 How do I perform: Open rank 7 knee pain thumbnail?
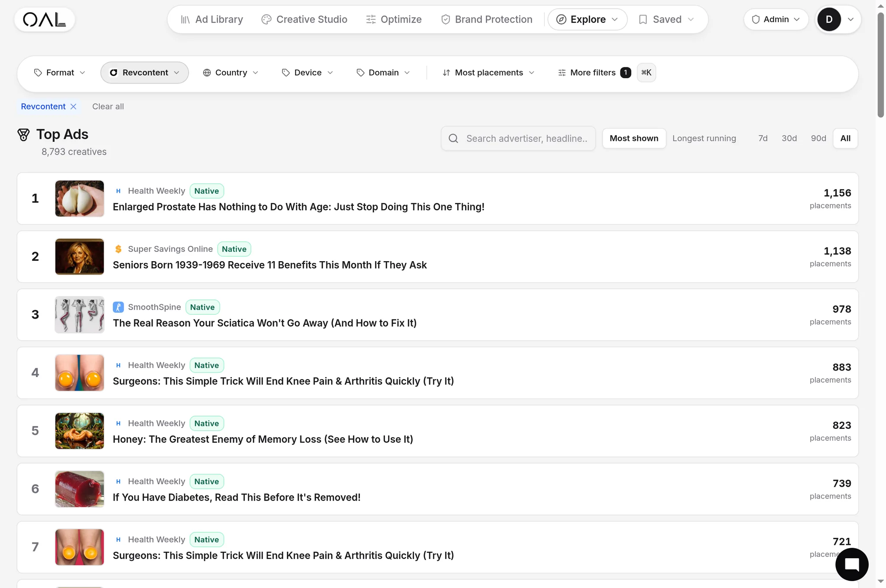(x=80, y=547)
